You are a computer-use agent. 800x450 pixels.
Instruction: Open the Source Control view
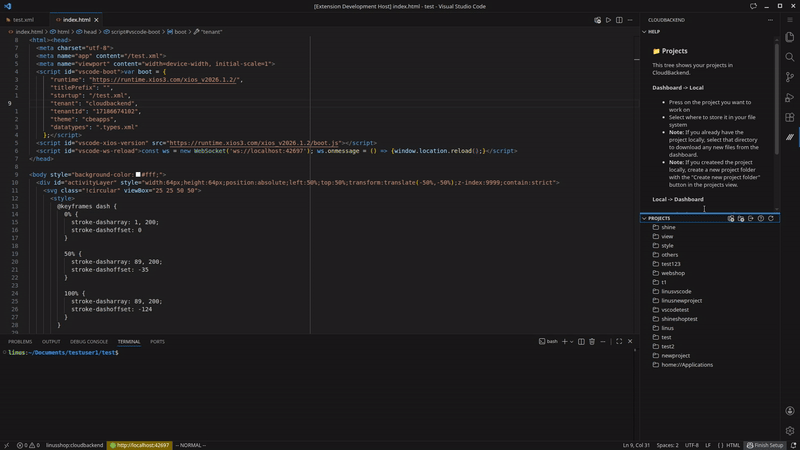790,77
